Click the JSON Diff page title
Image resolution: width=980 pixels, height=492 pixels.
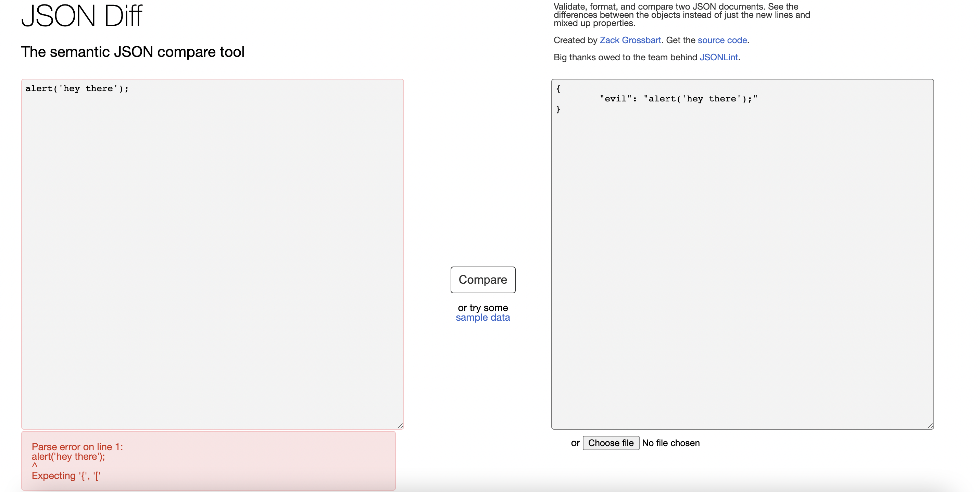81,16
